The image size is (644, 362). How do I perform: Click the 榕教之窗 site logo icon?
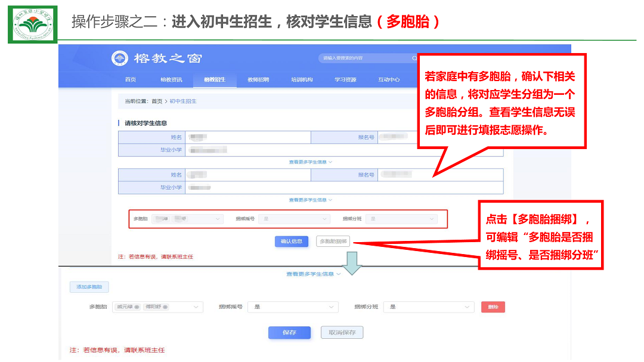point(120,58)
